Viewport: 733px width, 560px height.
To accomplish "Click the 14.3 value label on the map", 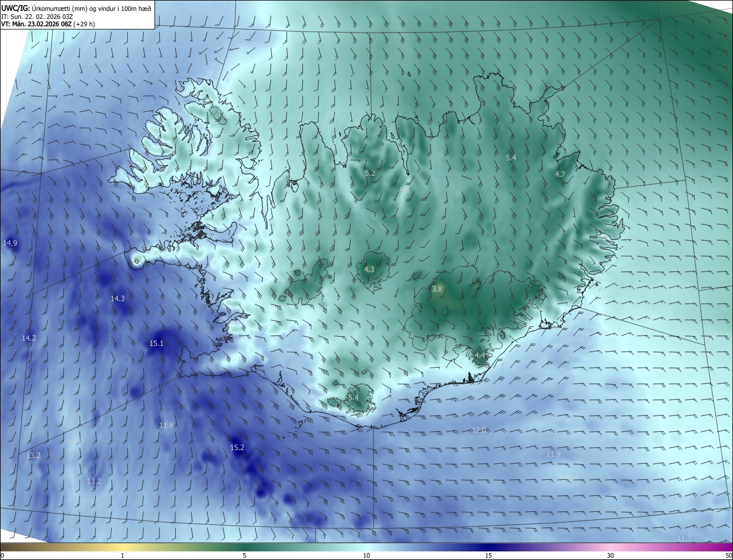I will click(117, 298).
